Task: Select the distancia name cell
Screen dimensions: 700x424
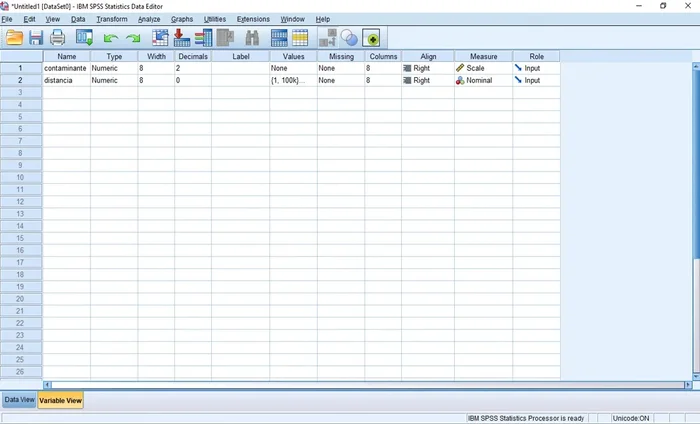Action: [x=67, y=80]
